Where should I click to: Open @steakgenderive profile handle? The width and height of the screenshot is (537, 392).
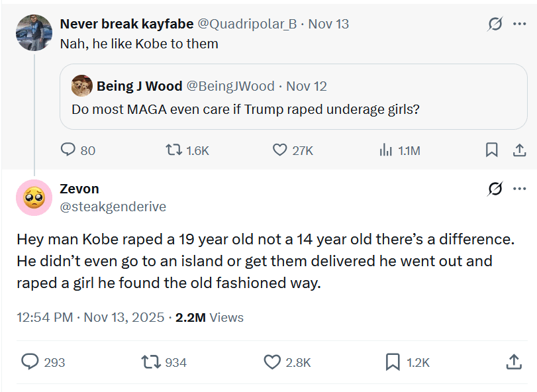[x=113, y=207]
